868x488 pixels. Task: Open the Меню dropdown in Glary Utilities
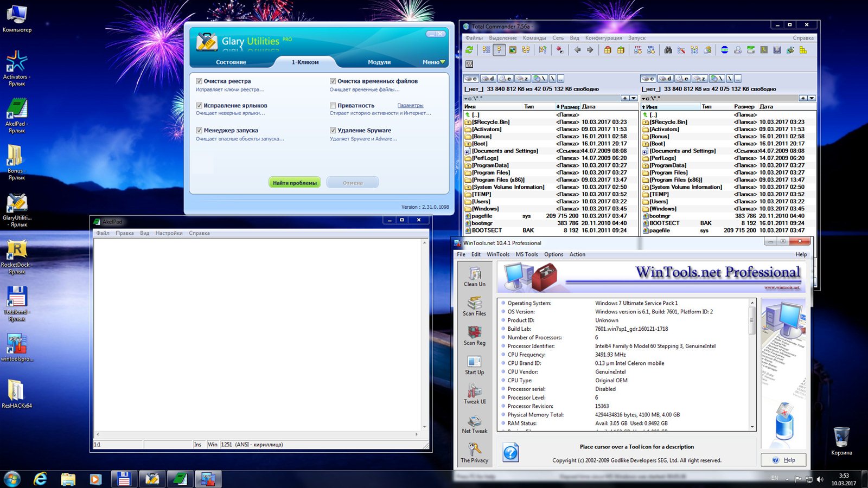point(433,62)
